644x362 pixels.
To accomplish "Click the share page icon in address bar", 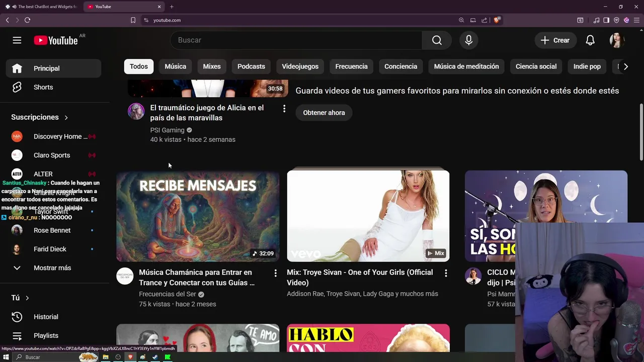I will (484, 20).
